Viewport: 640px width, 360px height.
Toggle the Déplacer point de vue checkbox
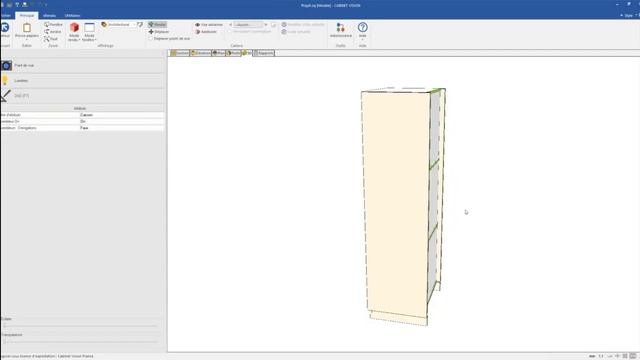coord(151,38)
